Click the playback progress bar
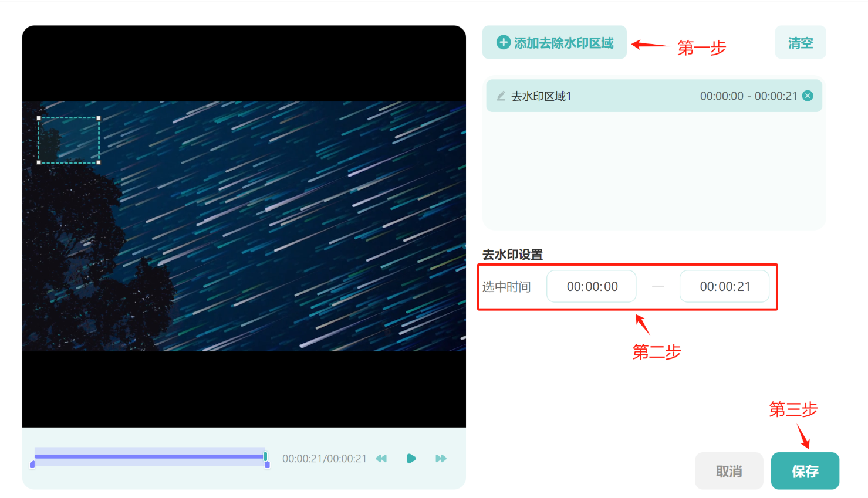The width and height of the screenshot is (868, 498). tap(150, 458)
